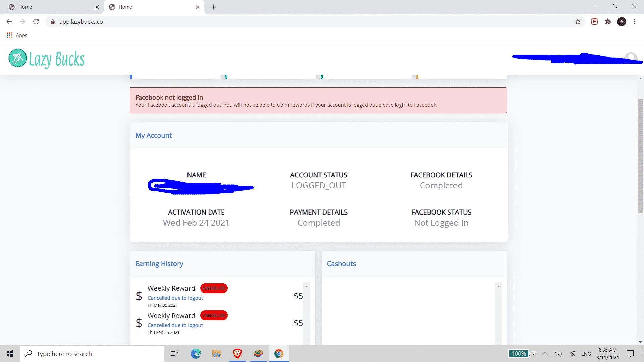
Task: Click the Earning History heading
Action: (x=159, y=264)
